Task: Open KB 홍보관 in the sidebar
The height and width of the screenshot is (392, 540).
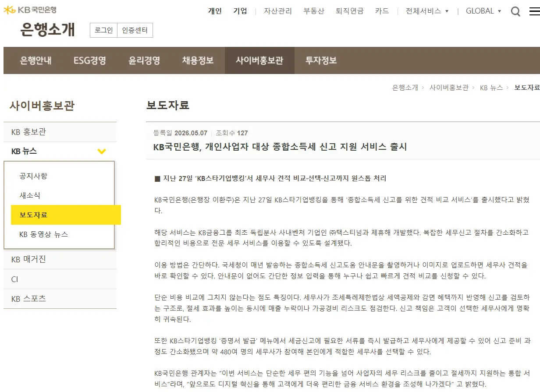Action: [x=60, y=132]
